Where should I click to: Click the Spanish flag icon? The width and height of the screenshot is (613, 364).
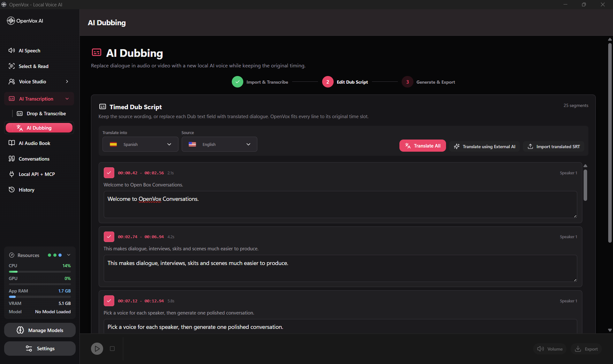113,144
